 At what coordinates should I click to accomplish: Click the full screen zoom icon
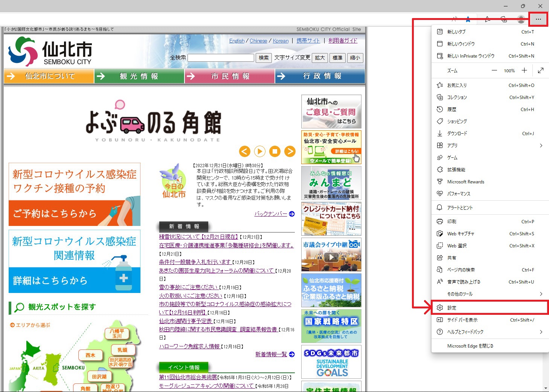tap(541, 70)
